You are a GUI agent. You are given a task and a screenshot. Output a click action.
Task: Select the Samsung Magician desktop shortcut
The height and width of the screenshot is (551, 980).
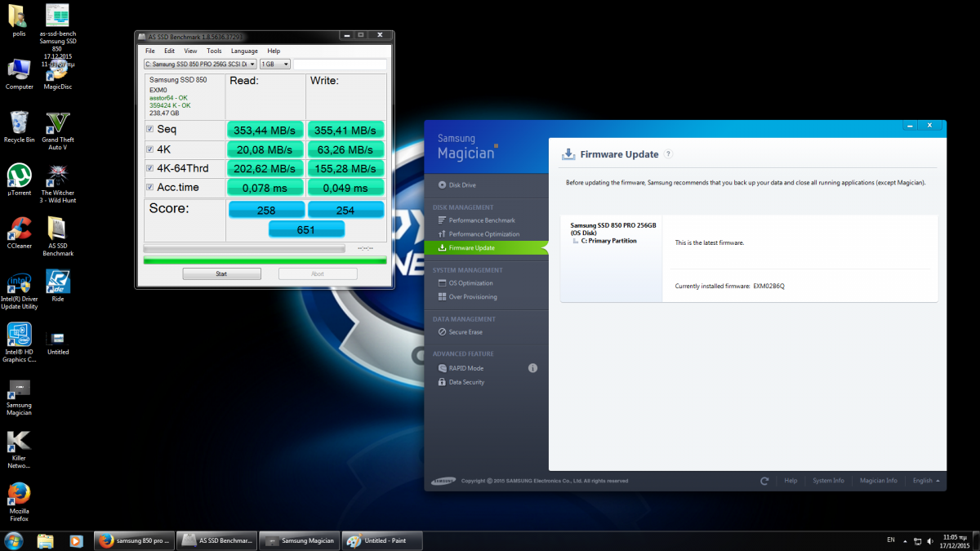pos(19,397)
